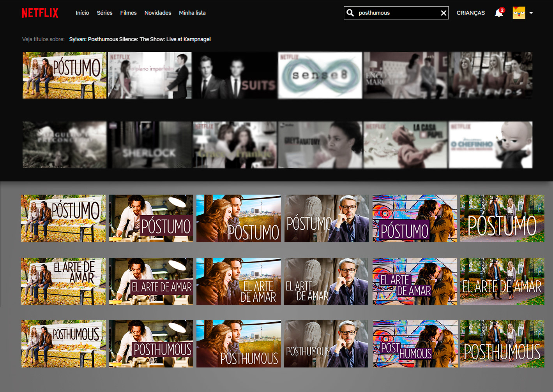Select the Plano Imperfeito thumbnail
553x392 pixels.
[x=150, y=75]
